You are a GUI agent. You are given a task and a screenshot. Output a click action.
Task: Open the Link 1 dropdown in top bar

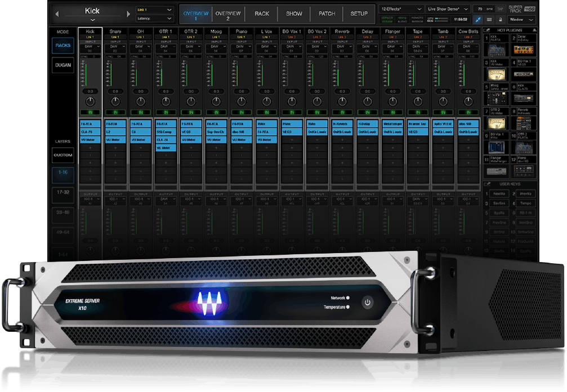coord(154,10)
